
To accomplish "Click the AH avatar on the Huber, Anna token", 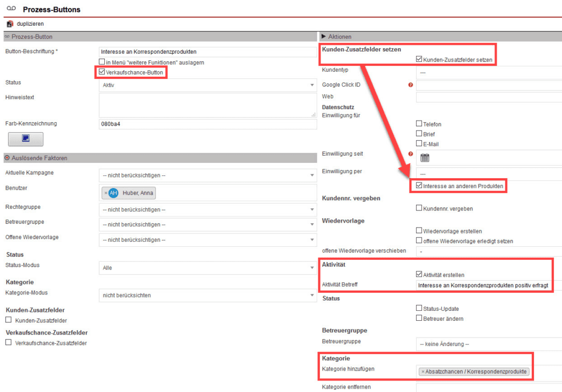I will pos(114,193).
